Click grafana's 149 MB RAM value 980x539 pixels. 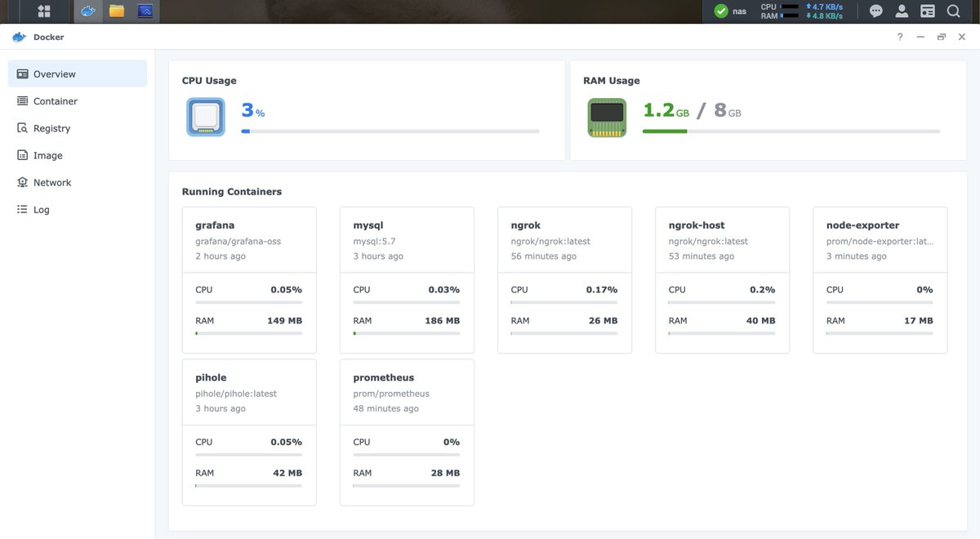point(284,321)
